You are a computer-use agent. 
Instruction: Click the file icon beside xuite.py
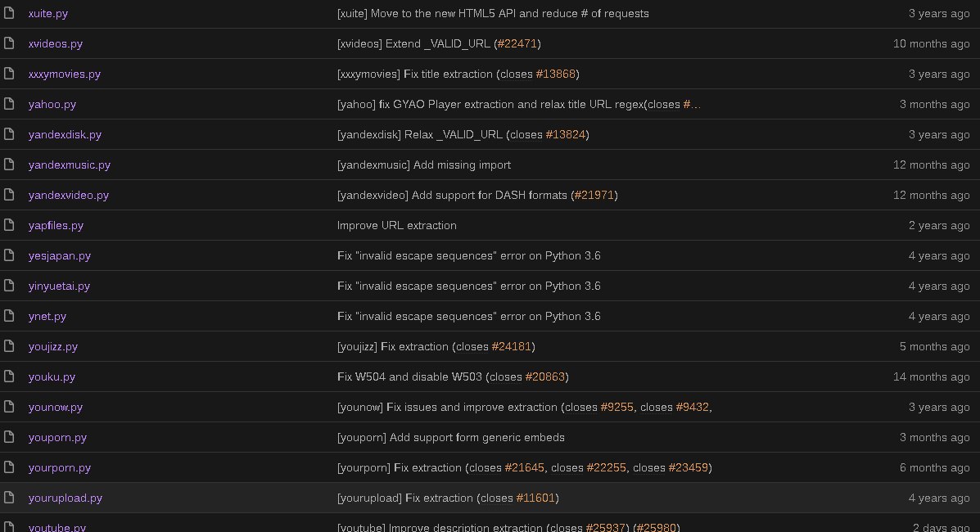point(9,13)
